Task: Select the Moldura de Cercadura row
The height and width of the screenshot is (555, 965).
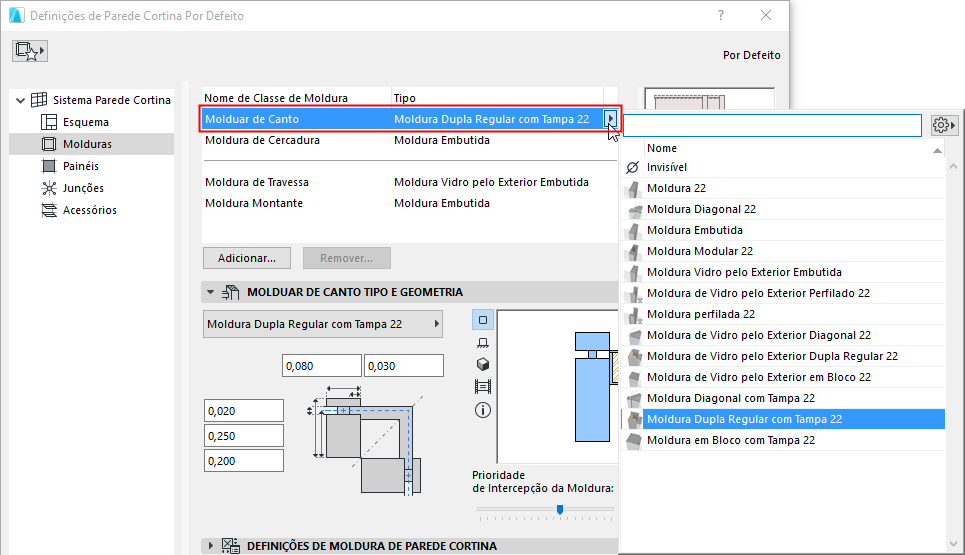Action: click(x=410, y=140)
